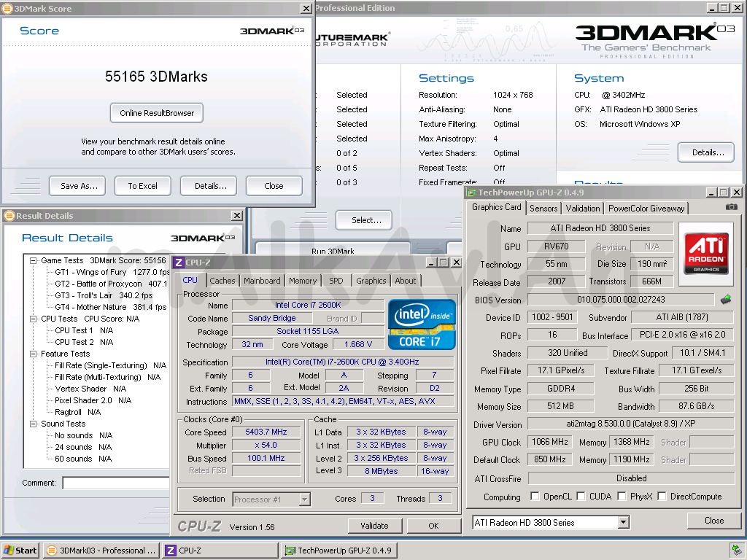This screenshot has height=560, width=747.
Task: Click the To Excel button
Action: [x=142, y=186]
